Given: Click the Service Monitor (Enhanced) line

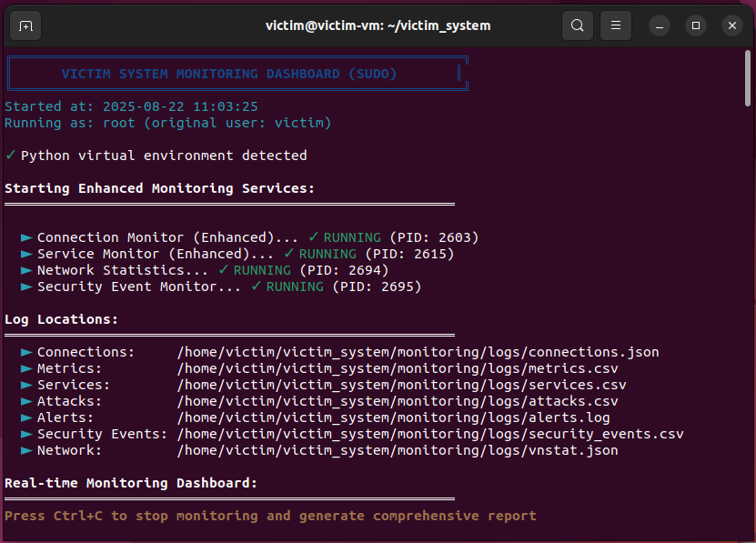Looking at the screenshot, I should click(x=237, y=254).
